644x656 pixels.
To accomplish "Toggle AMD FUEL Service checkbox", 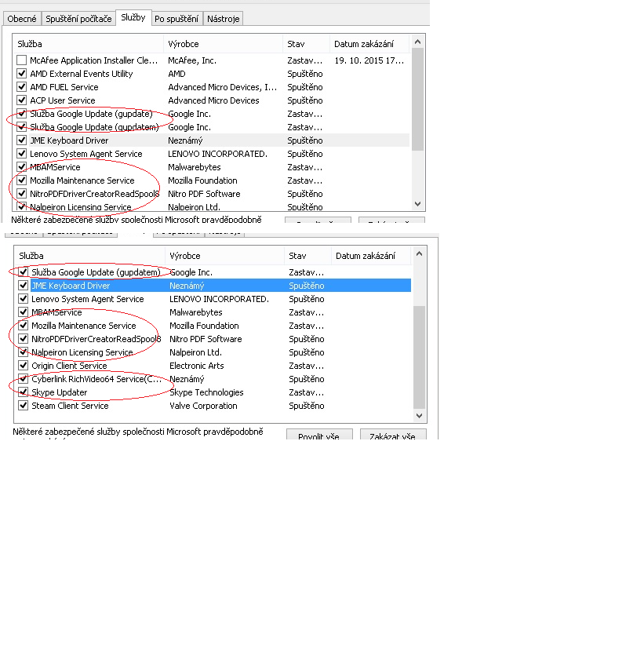I will click(22, 87).
